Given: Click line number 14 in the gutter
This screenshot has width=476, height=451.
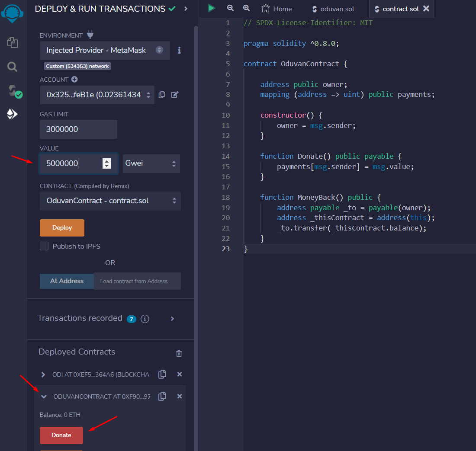Looking at the screenshot, I should point(225,156).
